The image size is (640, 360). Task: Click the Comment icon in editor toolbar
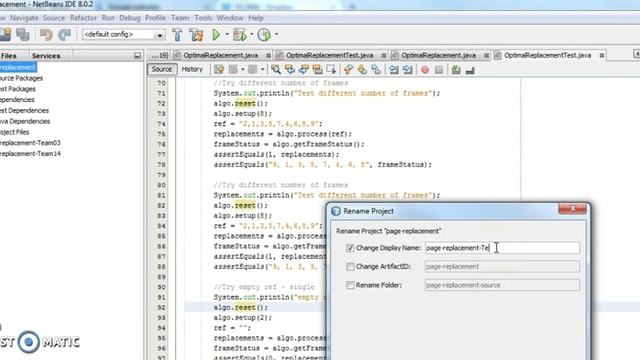[x=456, y=70]
